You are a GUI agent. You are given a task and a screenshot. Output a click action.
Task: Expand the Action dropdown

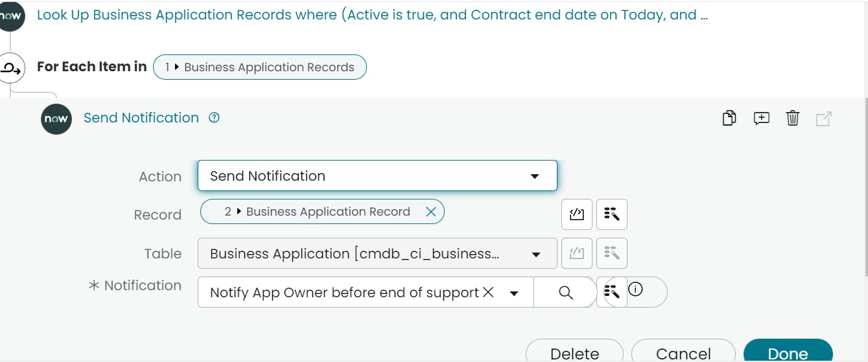[x=535, y=176]
